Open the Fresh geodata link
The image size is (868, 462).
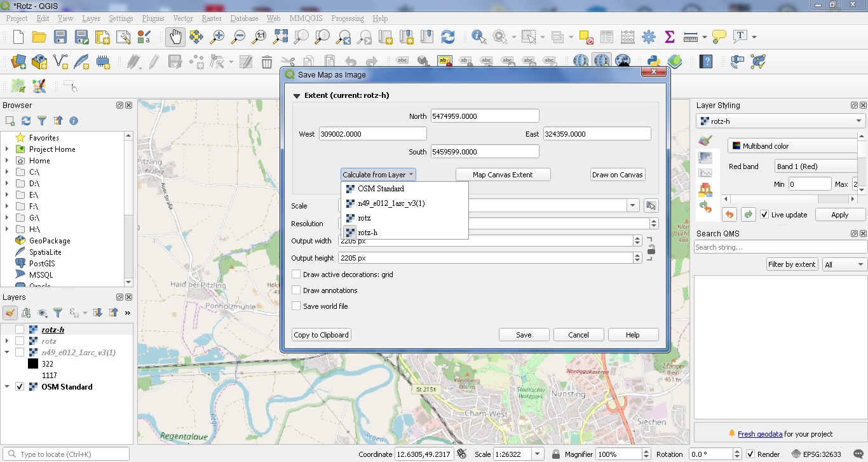[760, 434]
